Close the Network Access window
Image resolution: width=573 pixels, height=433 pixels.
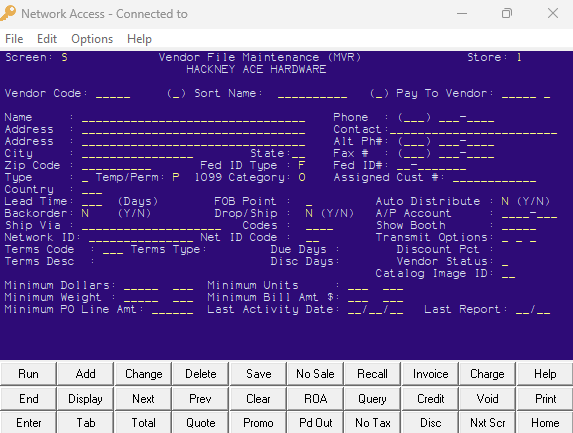(553, 14)
